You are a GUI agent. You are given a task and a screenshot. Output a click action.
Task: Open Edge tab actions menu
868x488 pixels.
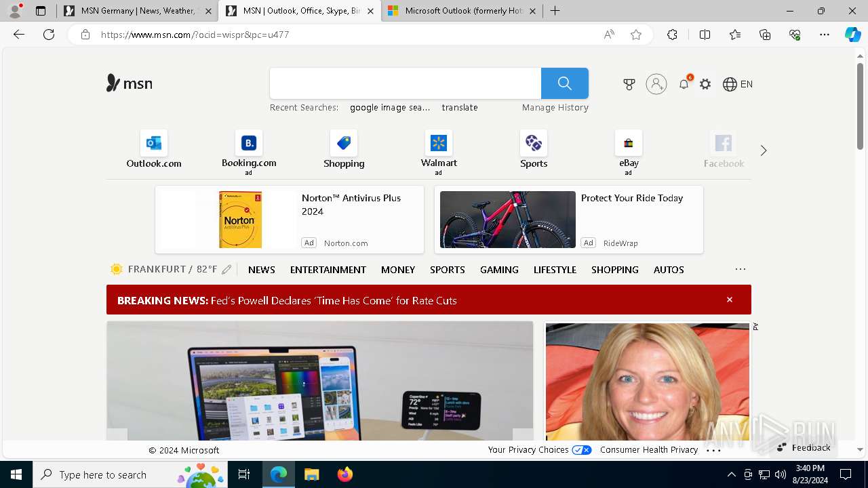point(41,11)
